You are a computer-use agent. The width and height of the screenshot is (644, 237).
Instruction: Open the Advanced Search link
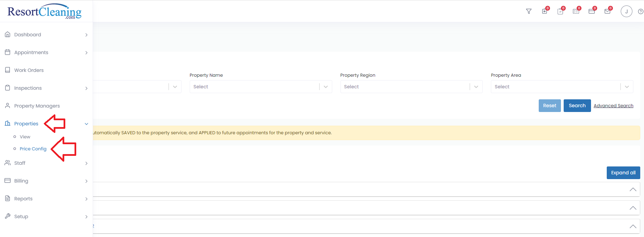coord(614,105)
